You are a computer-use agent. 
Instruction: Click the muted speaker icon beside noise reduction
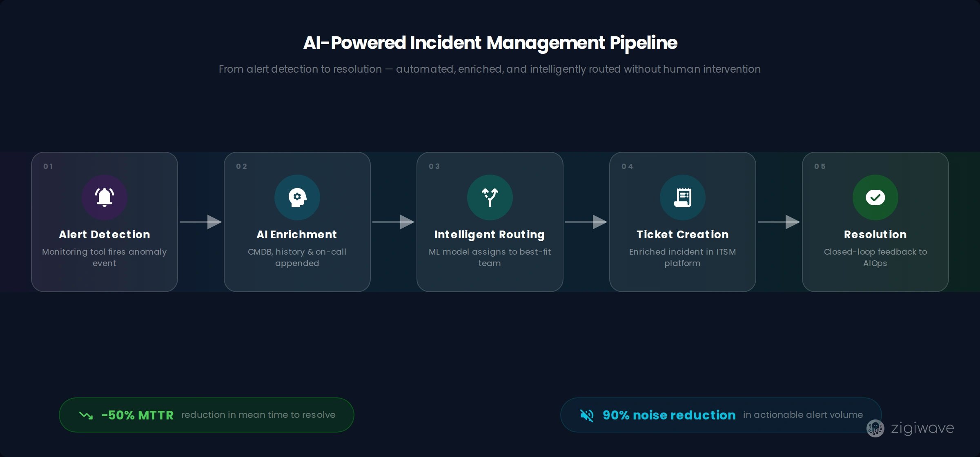point(587,415)
